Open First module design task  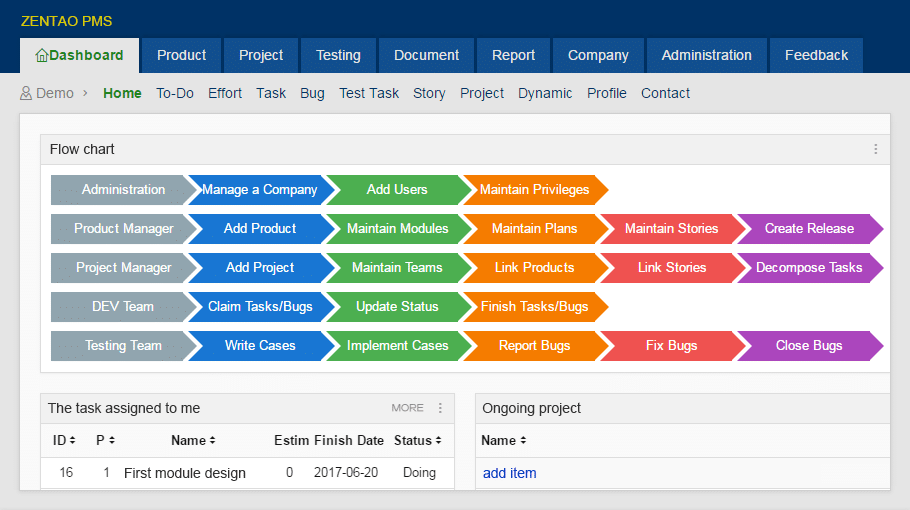coord(184,473)
